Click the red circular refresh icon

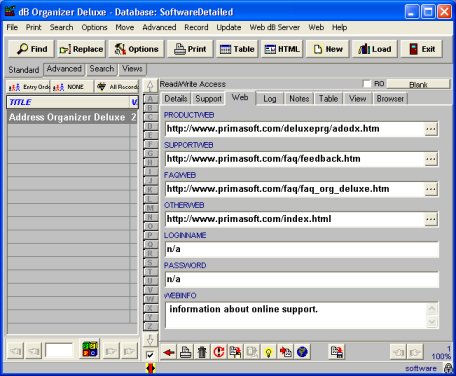219,352
